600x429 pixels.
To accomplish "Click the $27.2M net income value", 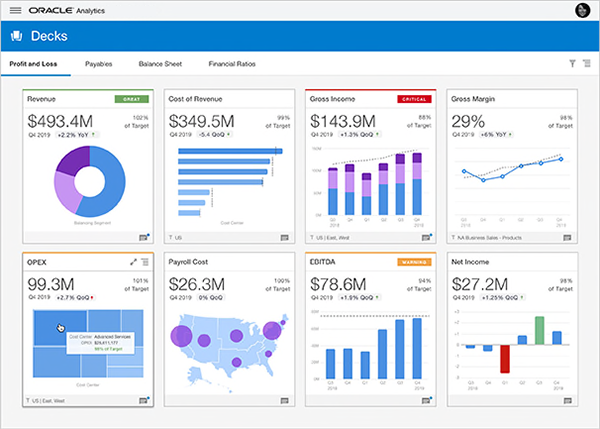I will pyautogui.click(x=480, y=284).
